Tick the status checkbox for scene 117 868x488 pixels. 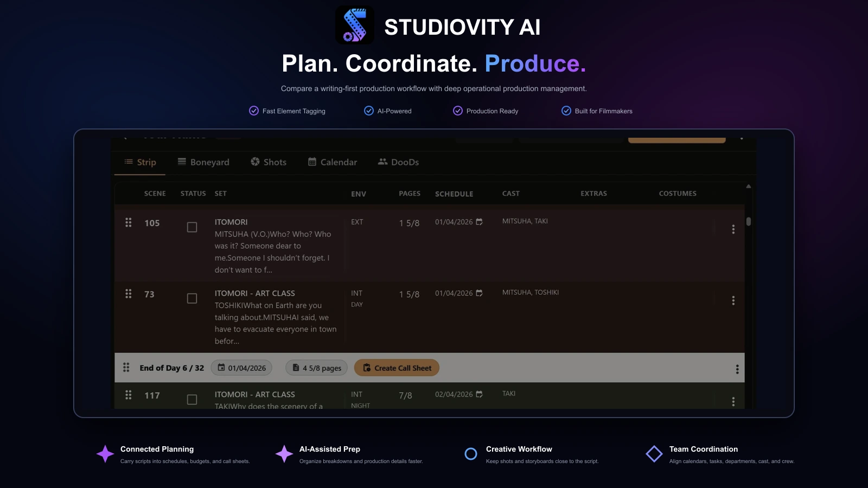pos(192,400)
